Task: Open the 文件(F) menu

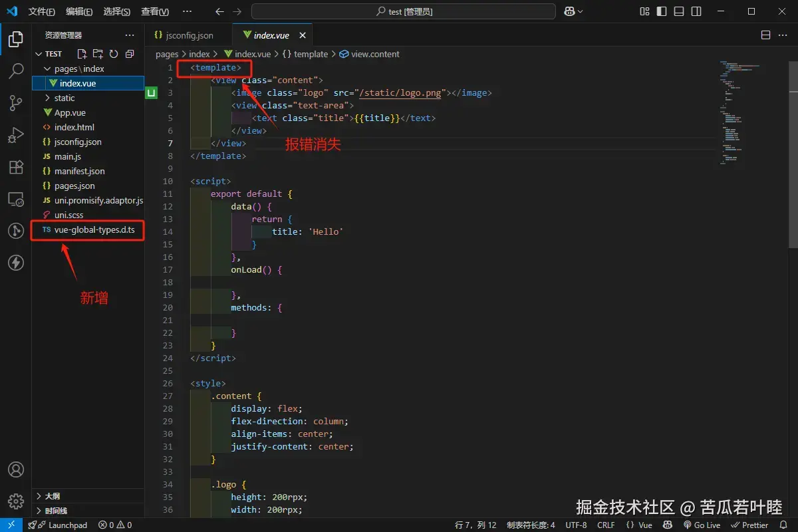Action: 42,11
